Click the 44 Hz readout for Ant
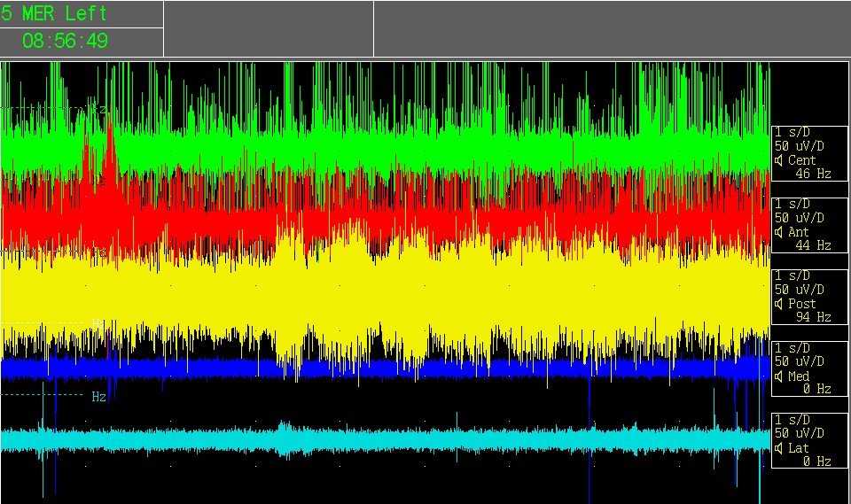This screenshot has width=851, height=504. pyautogui.click(x=813, y=245)
